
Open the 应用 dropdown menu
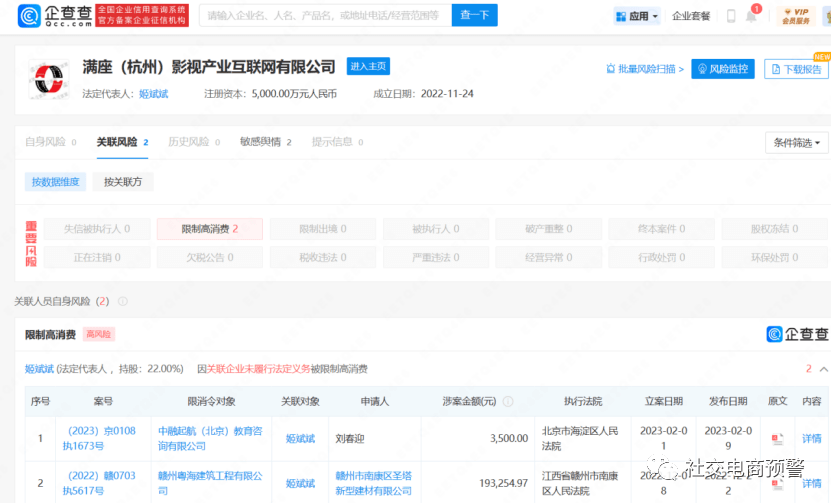point(637,16)
